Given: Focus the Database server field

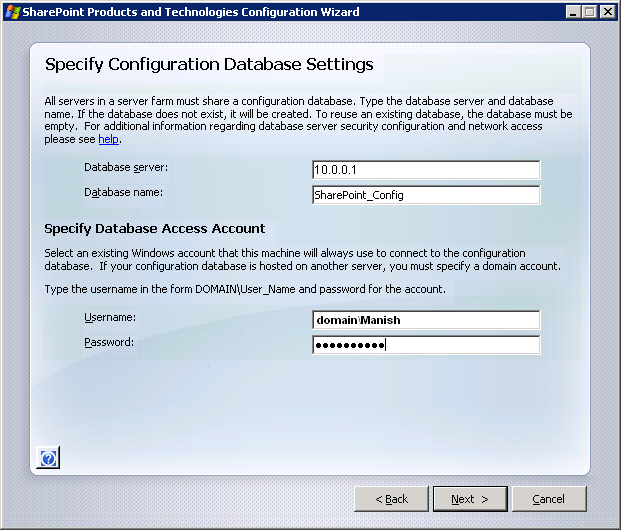Looking at the screenshot, I should pos(426,170).
